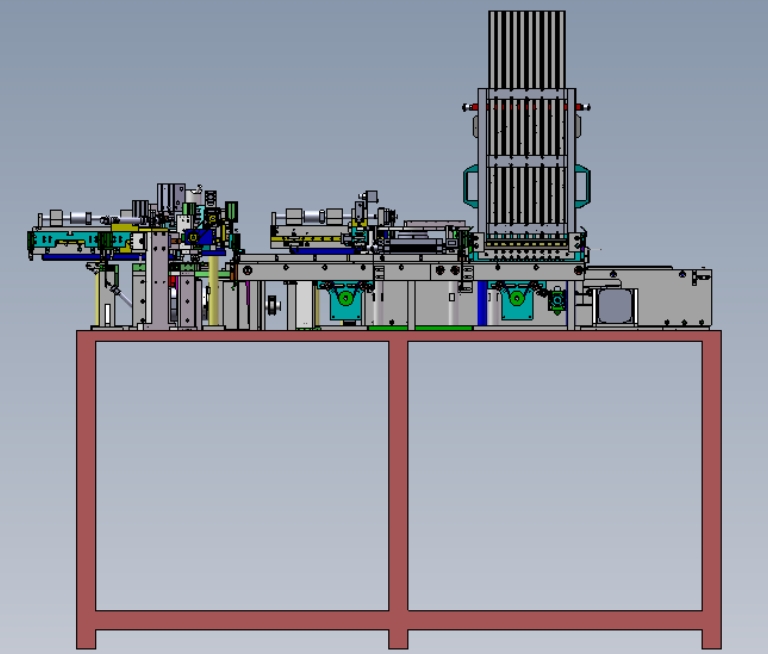Select the right green belt pulley
The width and height of the screenshot is (768, 654).
516,297
